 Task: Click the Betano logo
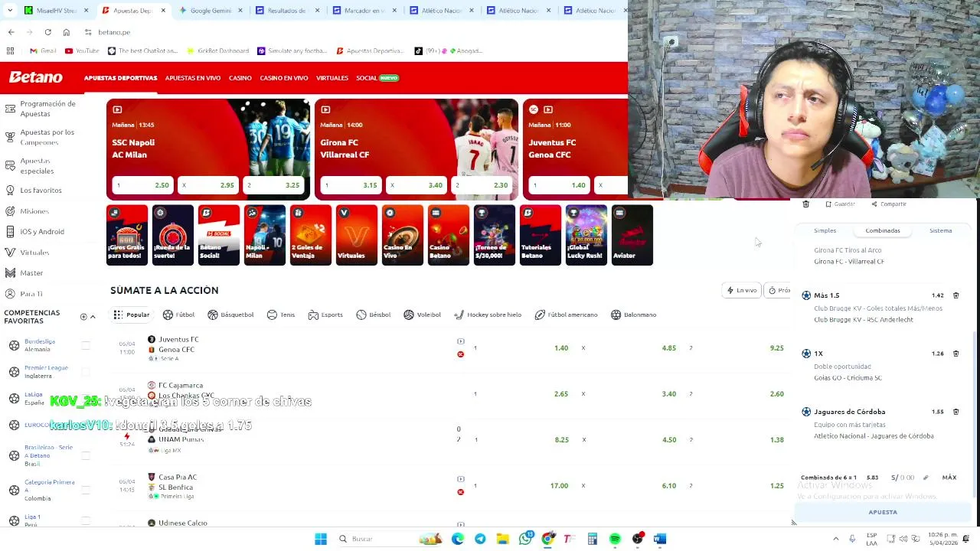(35, 77)
